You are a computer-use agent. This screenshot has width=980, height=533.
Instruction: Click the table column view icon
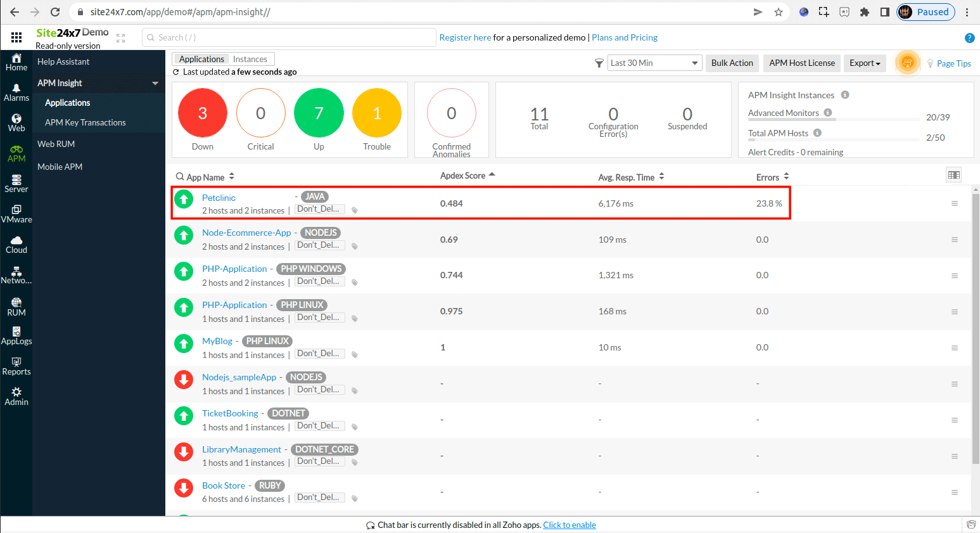[953, 175]
